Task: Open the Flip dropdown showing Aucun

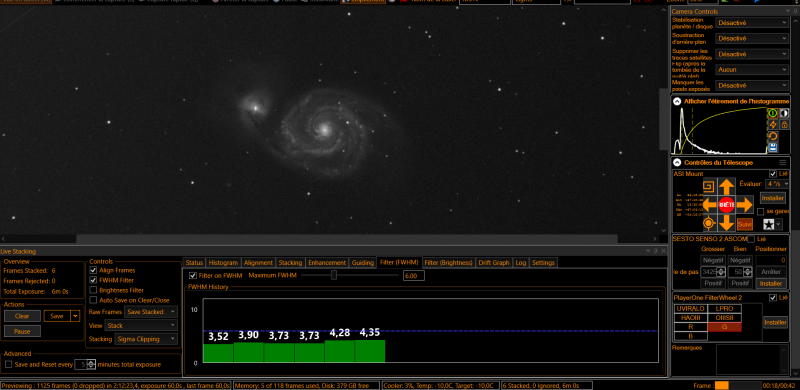Action: (x=752, y=69)
